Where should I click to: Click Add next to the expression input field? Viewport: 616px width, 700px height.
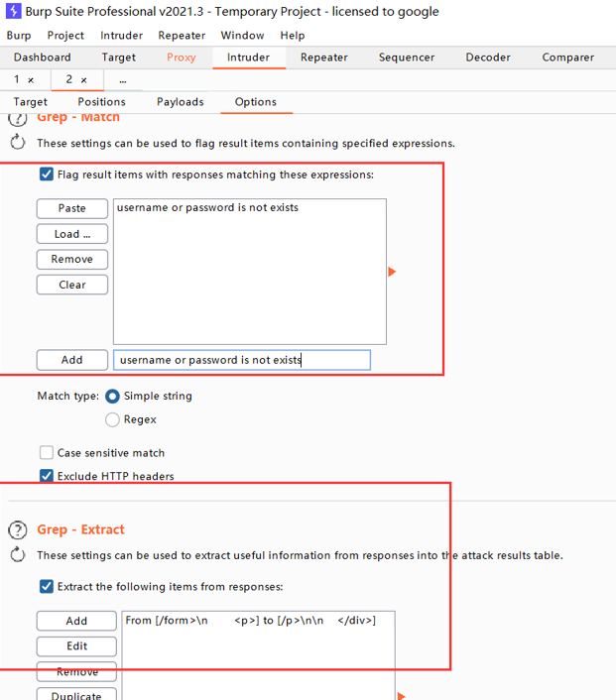[72, 360]
